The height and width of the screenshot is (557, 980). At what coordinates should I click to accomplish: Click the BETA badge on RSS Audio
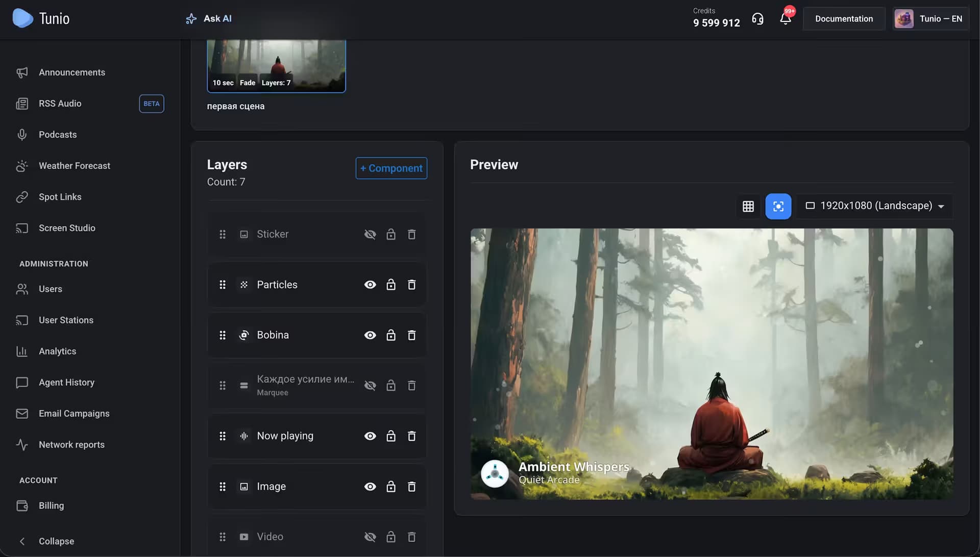click(152, 104)
